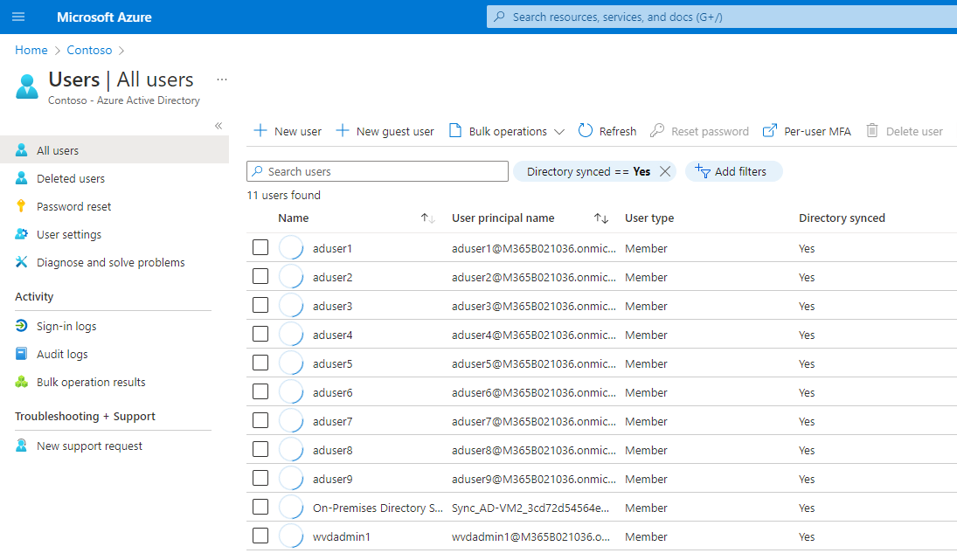Click the New support request icon
This screenshot has height=560, width=957.
(x=21, y=446)
